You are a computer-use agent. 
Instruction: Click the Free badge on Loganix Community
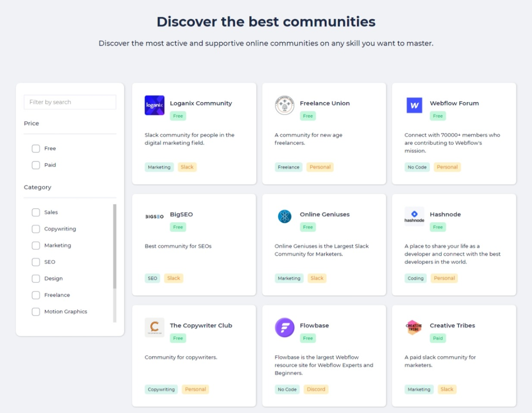pos(178,116)
